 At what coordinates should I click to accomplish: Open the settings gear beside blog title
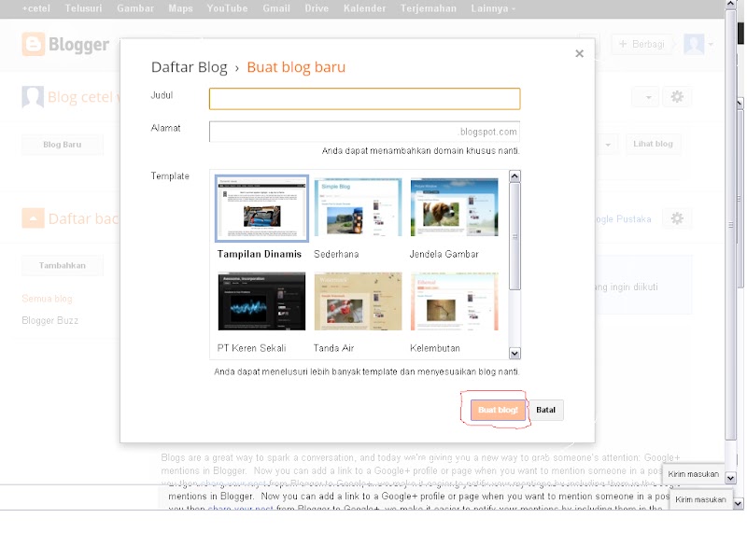pos(677,97)
